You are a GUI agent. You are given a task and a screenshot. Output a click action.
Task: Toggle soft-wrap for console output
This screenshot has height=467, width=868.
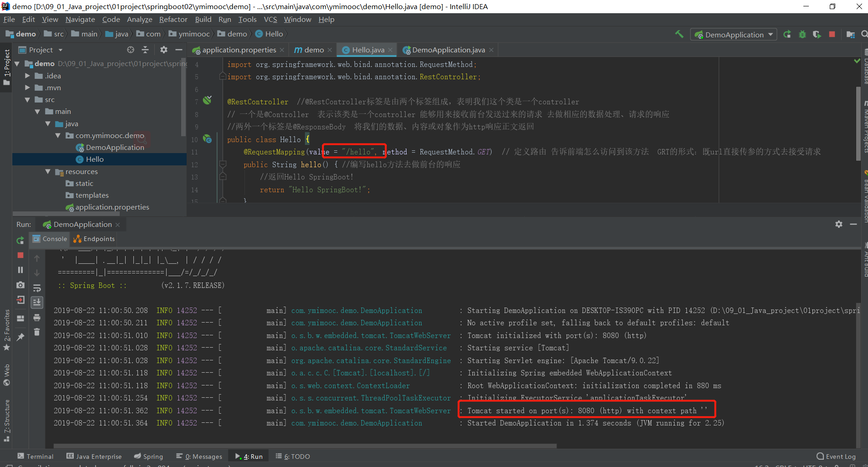(x=37, y=288)
